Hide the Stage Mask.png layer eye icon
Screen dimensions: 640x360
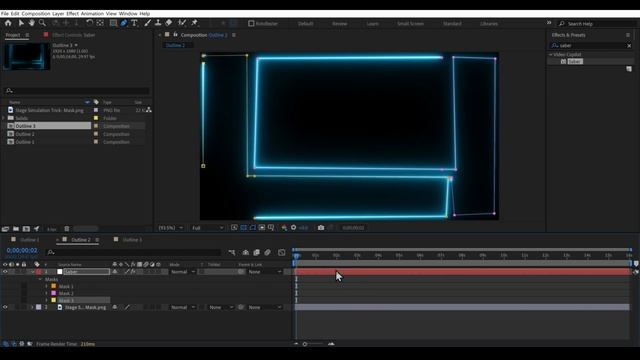5,307
